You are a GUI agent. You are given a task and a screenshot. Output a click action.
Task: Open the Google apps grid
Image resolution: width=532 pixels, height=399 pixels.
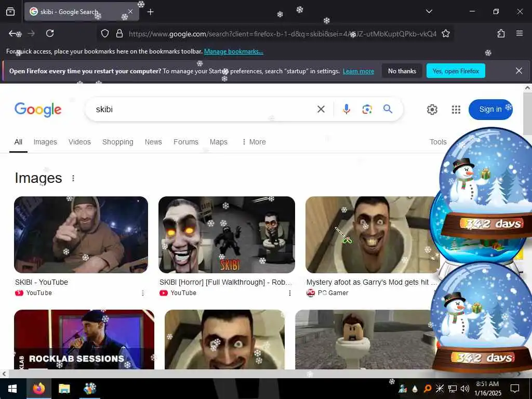click(456, 110)
